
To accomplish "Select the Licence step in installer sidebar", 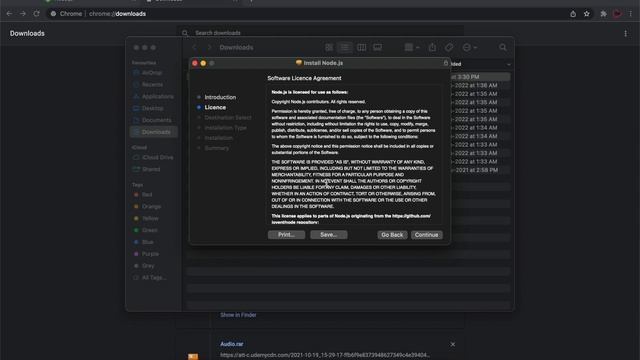I will [x=215, y=107].
